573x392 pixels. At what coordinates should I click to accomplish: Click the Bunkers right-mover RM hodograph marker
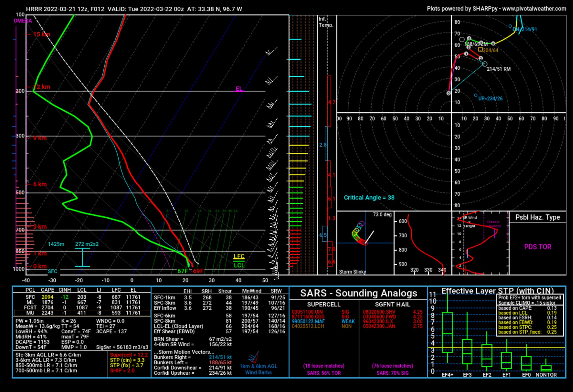pos(485,64)
